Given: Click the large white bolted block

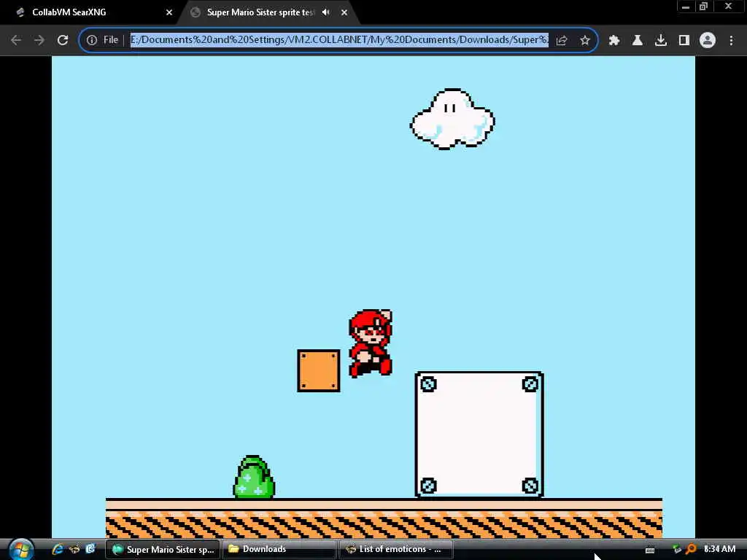Looking at the screenshot, I should (x=479, y=435).
